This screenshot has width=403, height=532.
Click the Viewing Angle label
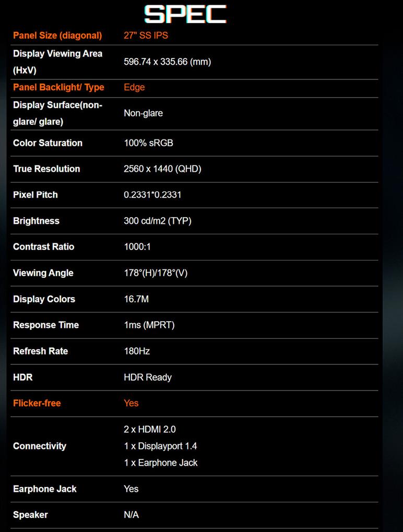tap(43, 273)
